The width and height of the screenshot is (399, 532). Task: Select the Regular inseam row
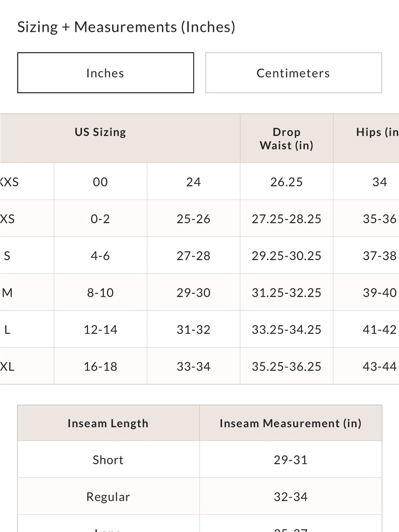tap(199, 496)
